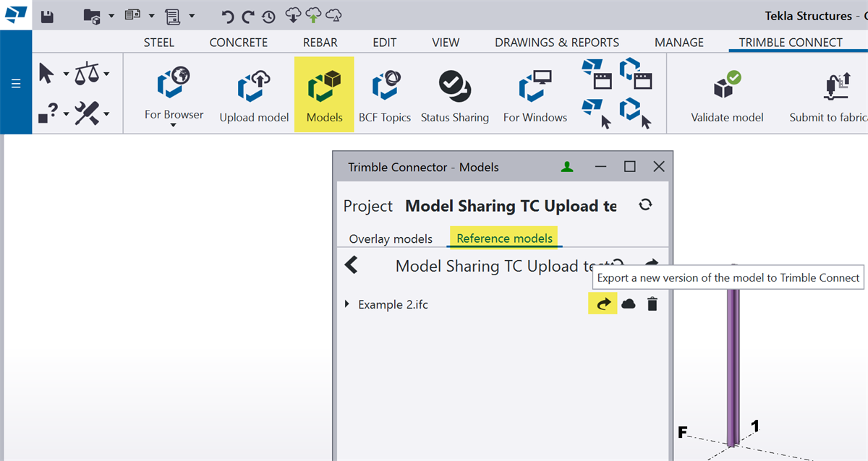Expand the report scroll dropdown arrow
This screenshot has height=461, width=868.
coord(191,16)
